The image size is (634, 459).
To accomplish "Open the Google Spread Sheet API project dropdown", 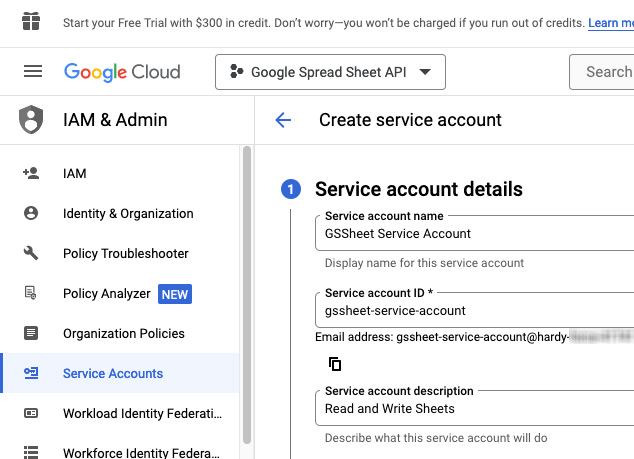I will [330, 72].
